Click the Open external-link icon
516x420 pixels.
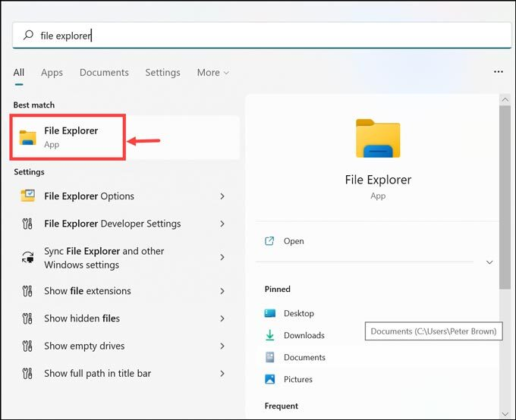coord(269,241)
